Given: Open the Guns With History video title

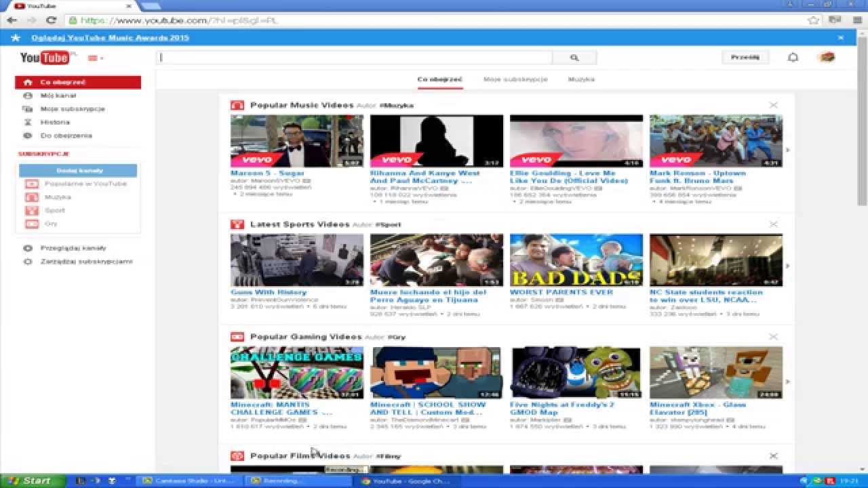Looking at the screenshot, I should point(269,292).
